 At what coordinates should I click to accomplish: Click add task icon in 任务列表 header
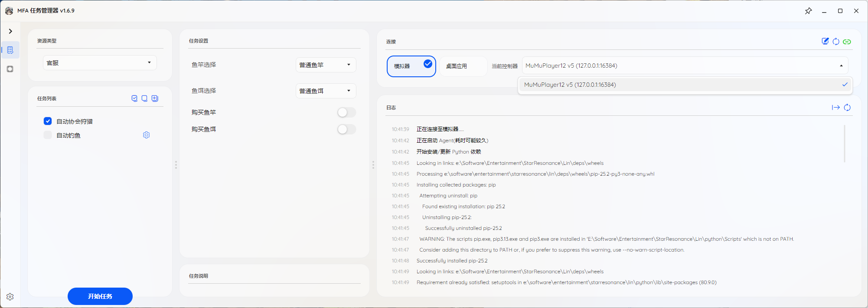155,98
